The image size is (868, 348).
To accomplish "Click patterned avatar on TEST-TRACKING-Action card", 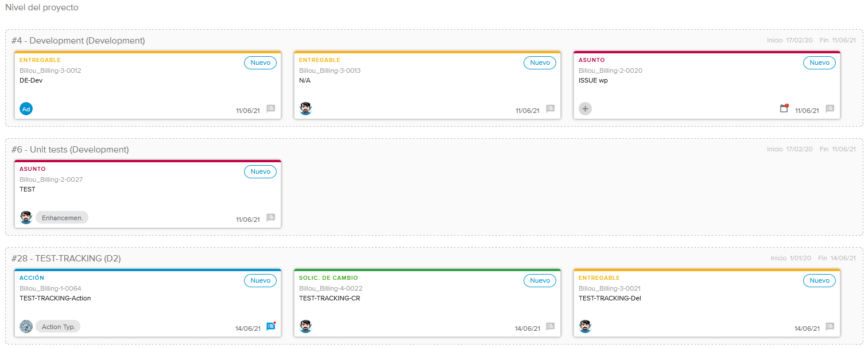I will 26,327.
